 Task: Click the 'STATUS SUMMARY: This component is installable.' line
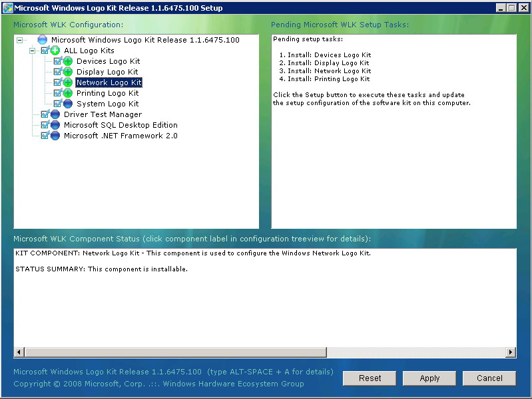click(x=101, y=269)
